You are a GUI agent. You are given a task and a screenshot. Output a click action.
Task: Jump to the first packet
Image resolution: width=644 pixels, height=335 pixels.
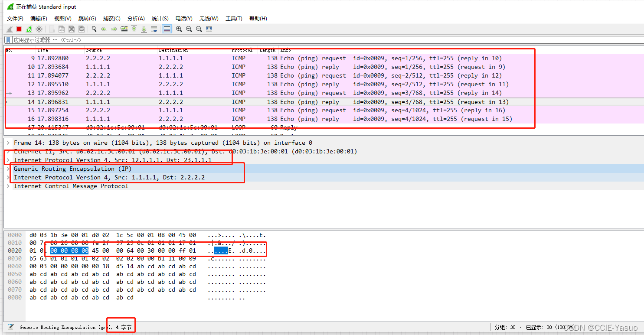point(134,29)
